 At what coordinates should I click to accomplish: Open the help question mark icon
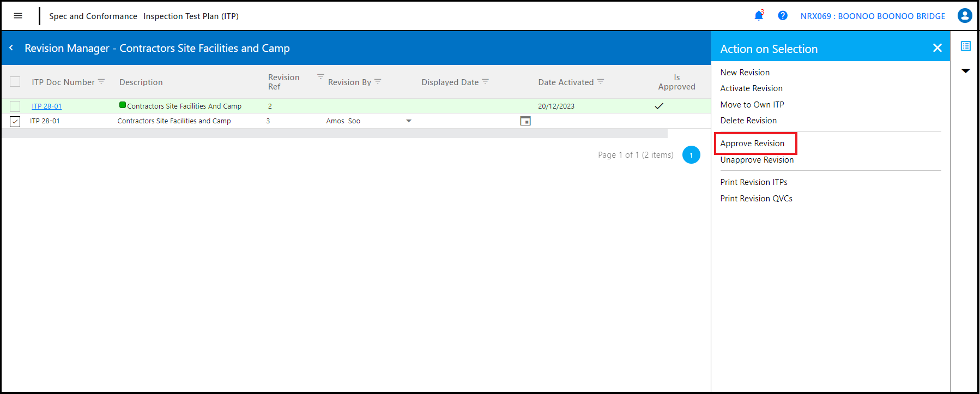click(x=783, y=16)
